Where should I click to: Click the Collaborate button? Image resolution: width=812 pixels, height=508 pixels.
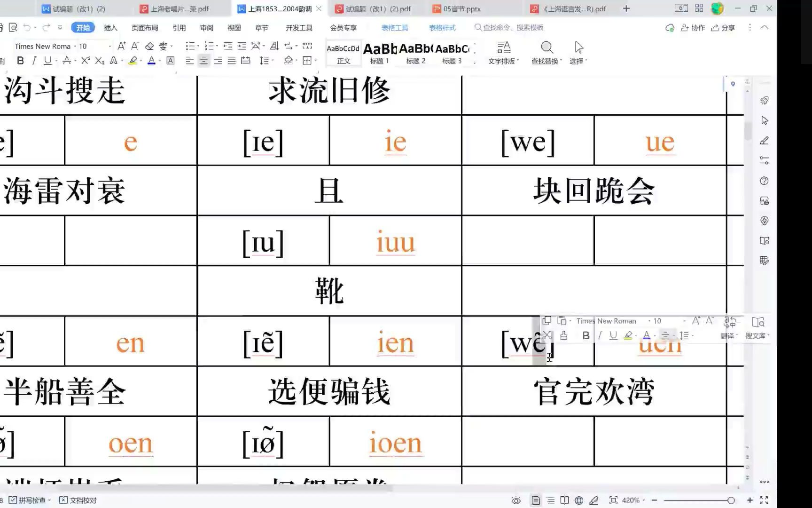pyautogui.click(x=693, y=28)
